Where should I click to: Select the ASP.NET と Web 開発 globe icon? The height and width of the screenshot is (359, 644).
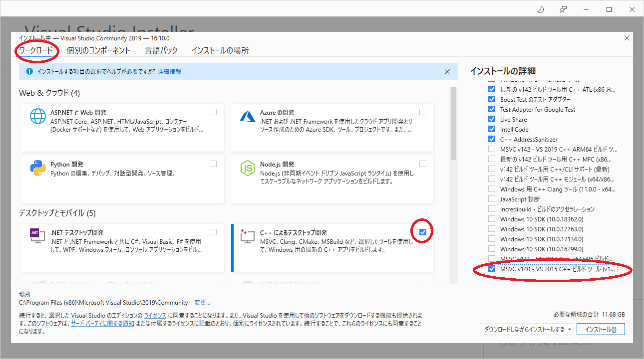coord(37,117)
